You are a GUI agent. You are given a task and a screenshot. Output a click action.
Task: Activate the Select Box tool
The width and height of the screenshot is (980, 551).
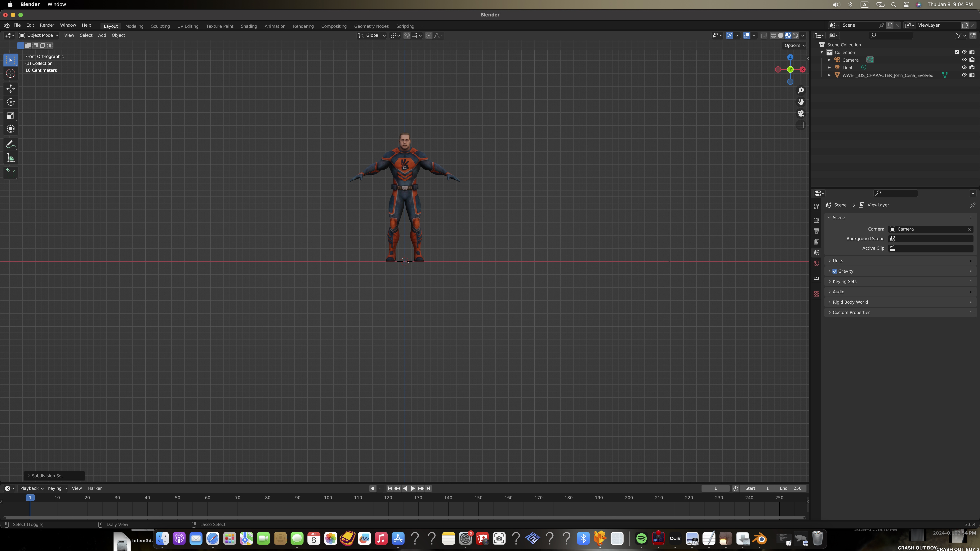tap(11, 60)
